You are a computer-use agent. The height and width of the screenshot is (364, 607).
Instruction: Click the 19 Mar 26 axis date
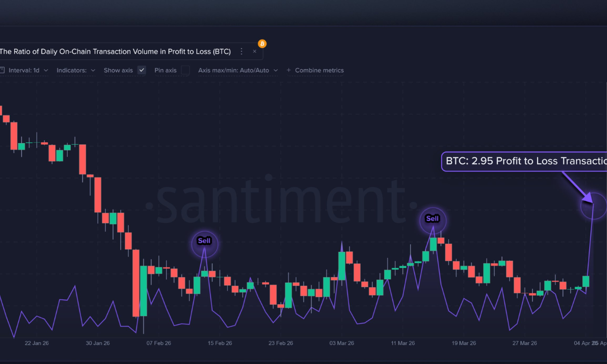coord(464,343)
